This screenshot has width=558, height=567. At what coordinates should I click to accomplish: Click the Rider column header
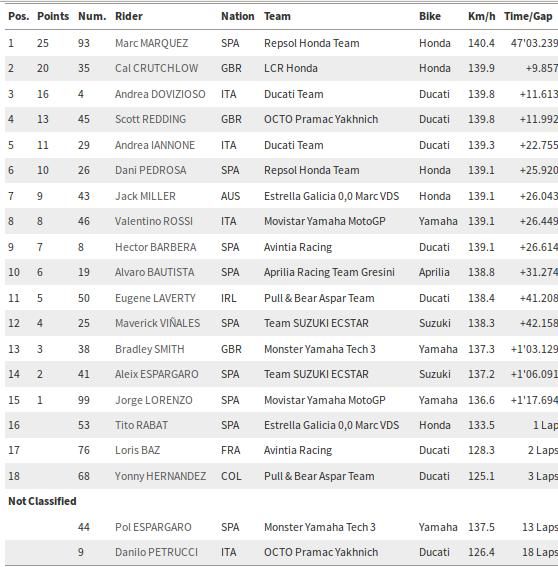pos(129,16)
